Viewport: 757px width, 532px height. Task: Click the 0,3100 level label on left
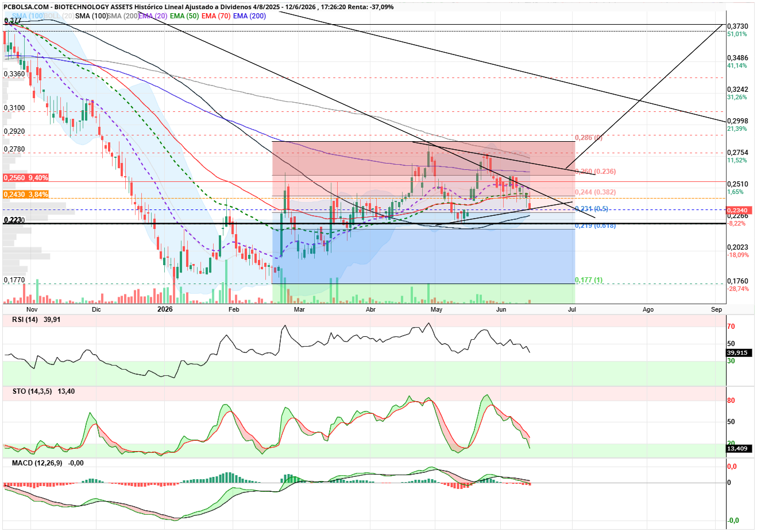click(x=14, y=108)
